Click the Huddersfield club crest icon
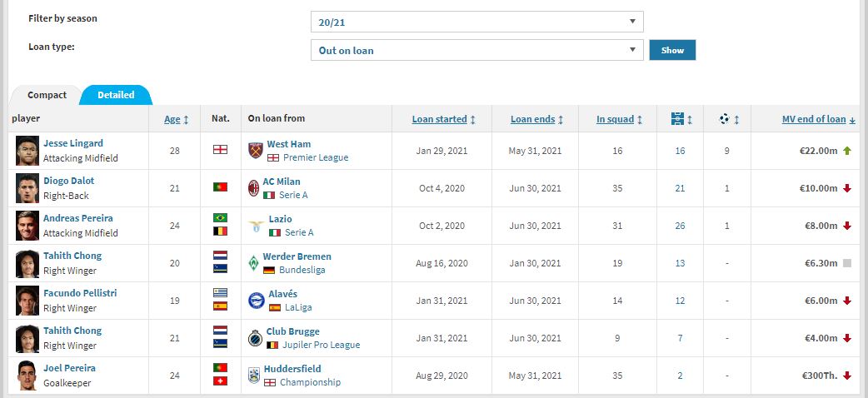 click(x=253, y=376)
